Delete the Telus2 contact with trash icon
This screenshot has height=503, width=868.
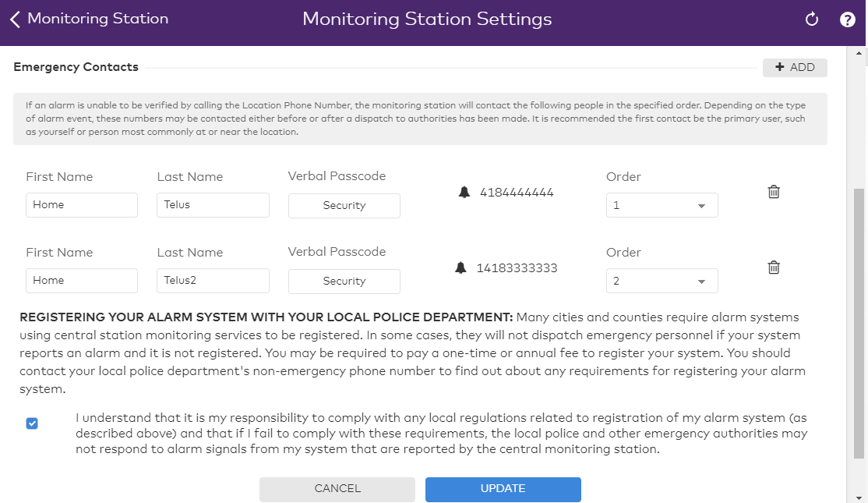coord(774,267)
